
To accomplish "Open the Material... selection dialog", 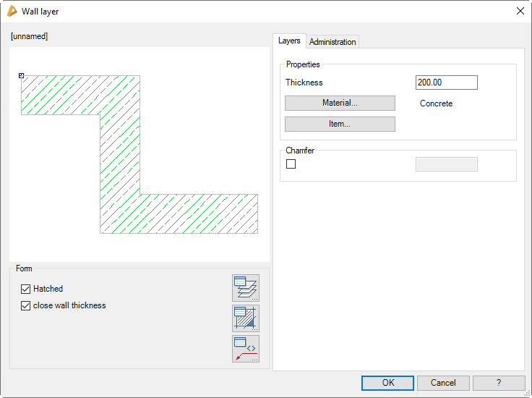I will [x=340, y=103].
